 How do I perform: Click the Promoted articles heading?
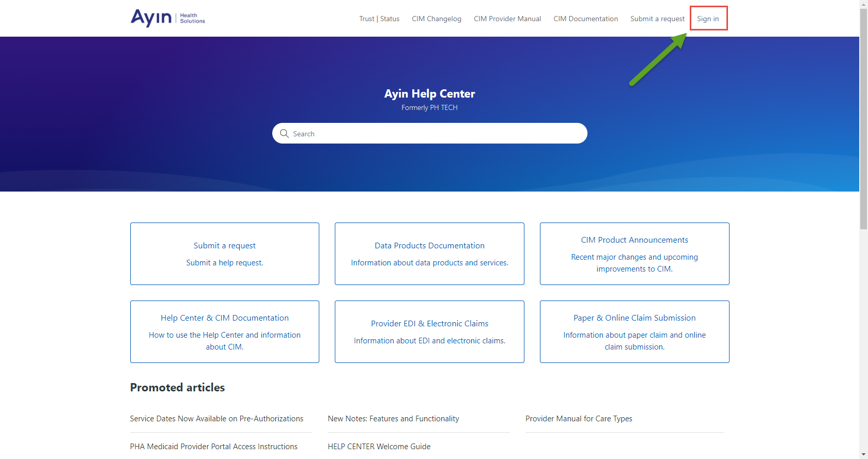point(177,387)
